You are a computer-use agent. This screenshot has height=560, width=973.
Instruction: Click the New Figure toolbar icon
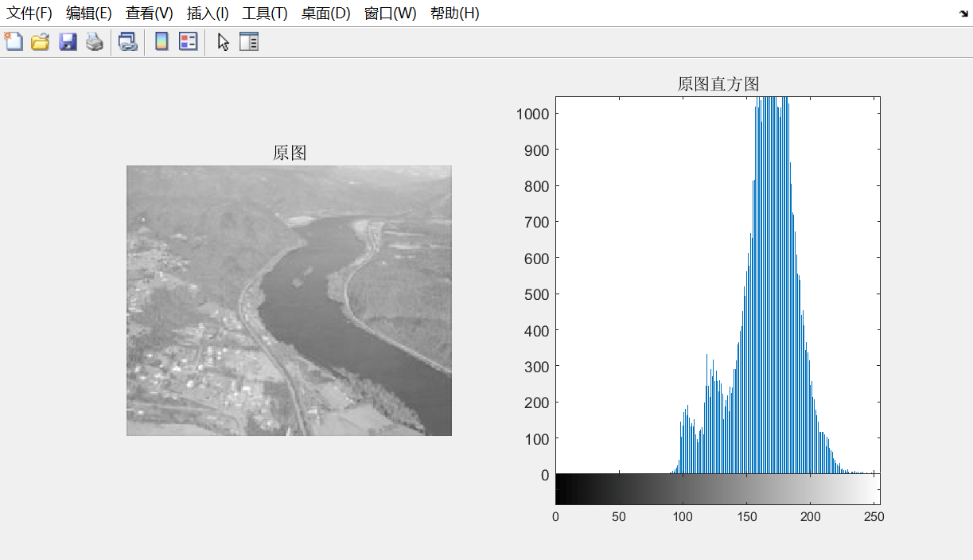(14, 42)
